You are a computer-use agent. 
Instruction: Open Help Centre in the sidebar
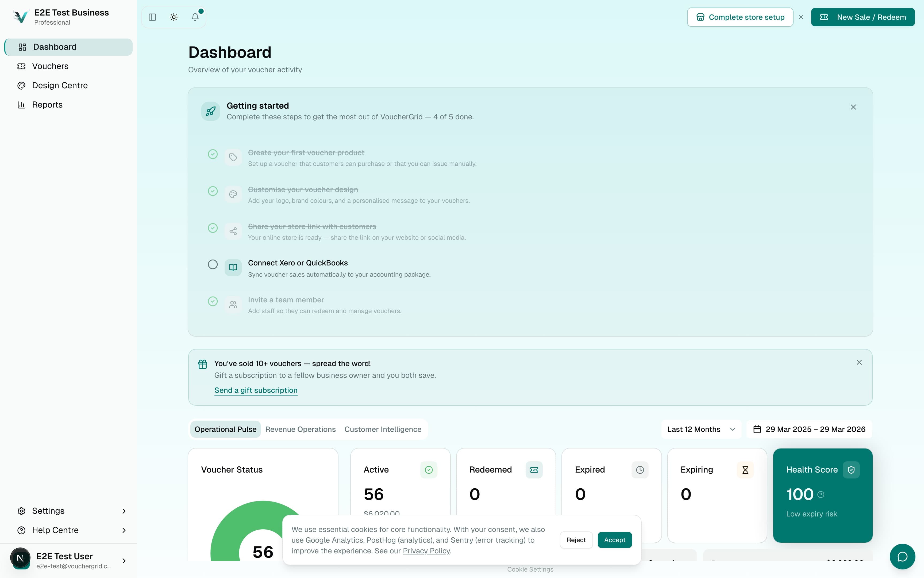tap(68, 530)
